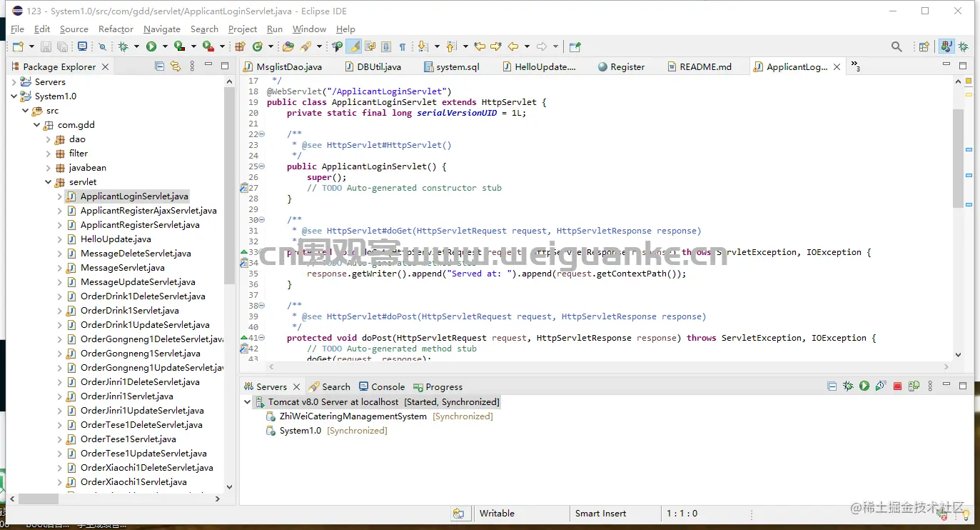
Task: Collapse the Tomcat v8.0 Server node
Action: (248, 401)
